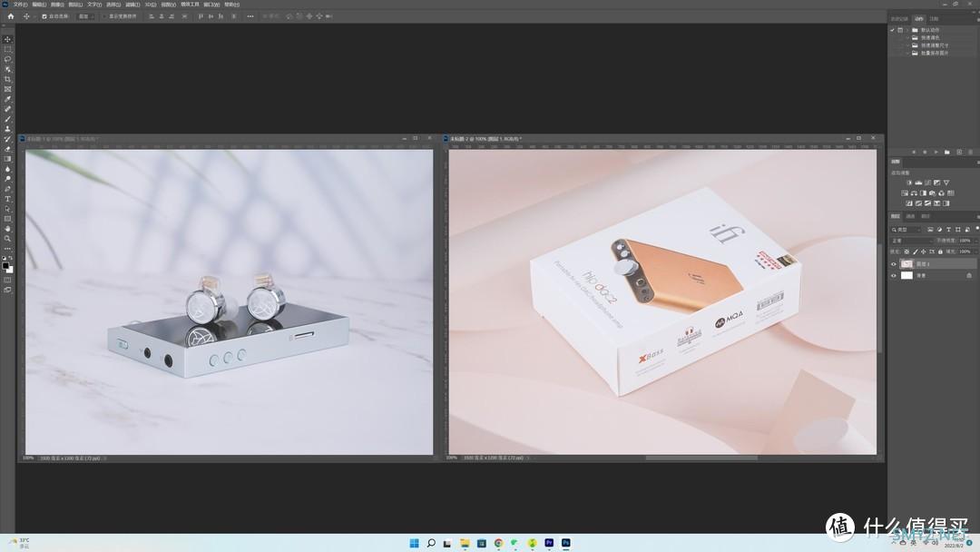Hide the 图层 1 layer visibility eye
Image resolution: width=980 pixels, height=552 pixels.
point(893,264)
